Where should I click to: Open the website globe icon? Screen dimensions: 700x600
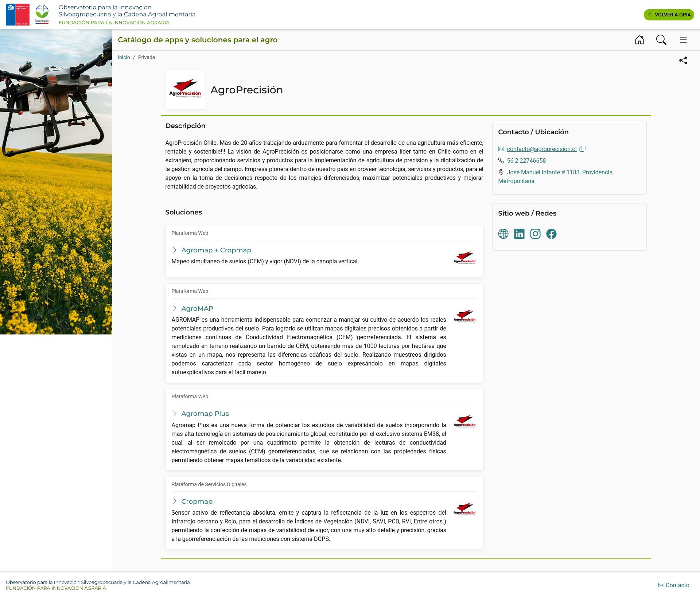503,234
